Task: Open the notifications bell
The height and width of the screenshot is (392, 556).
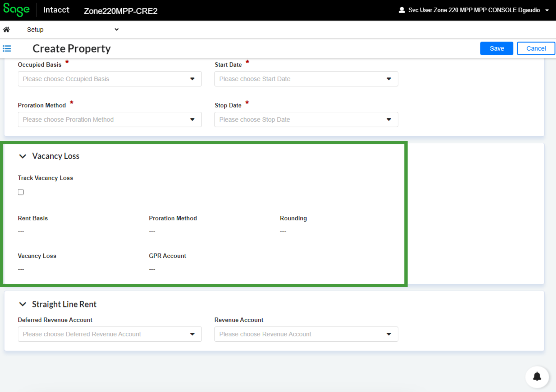Action: click(x=537, y=376)
